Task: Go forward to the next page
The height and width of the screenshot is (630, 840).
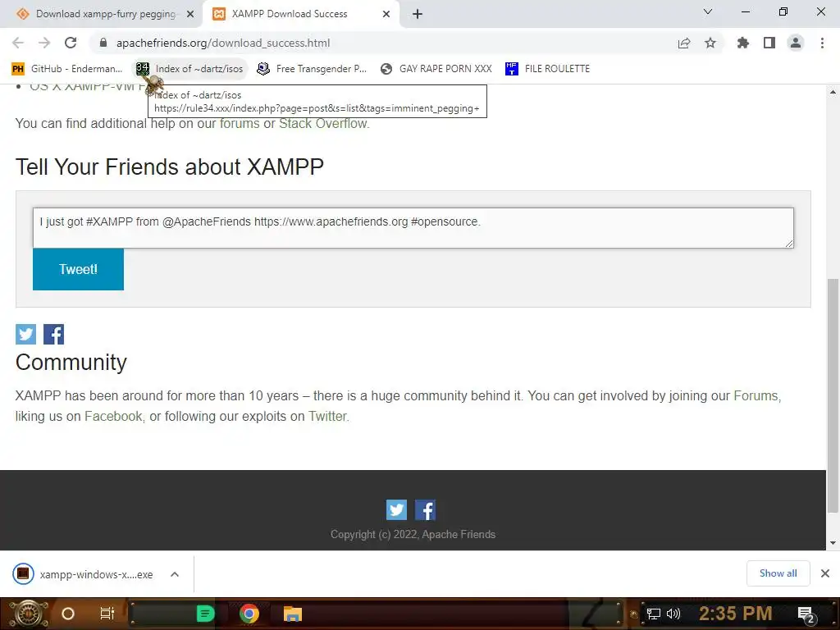Action: [x=44, y=43]
